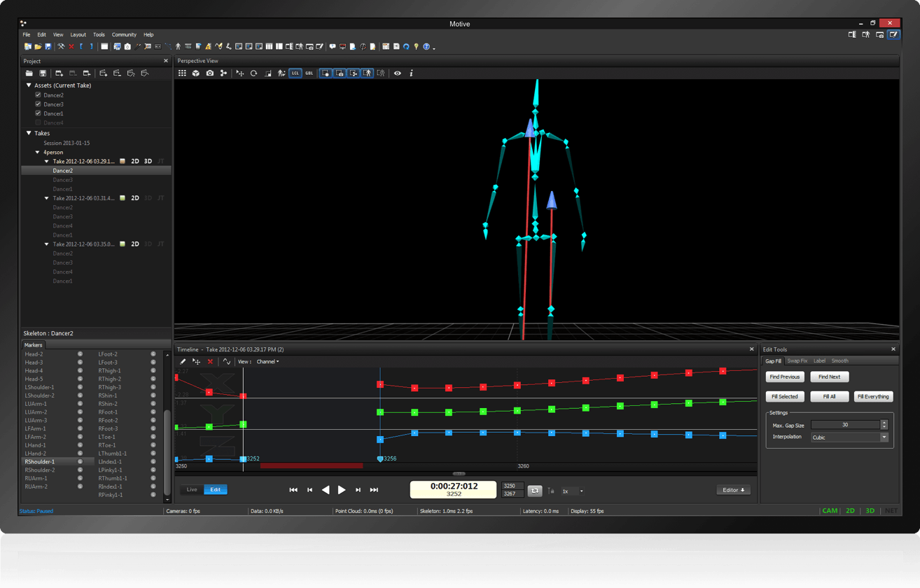Screen dimensions: 920x588
Task: Click the camera icon in Perspective View toolbar
Action: [209, 73]
